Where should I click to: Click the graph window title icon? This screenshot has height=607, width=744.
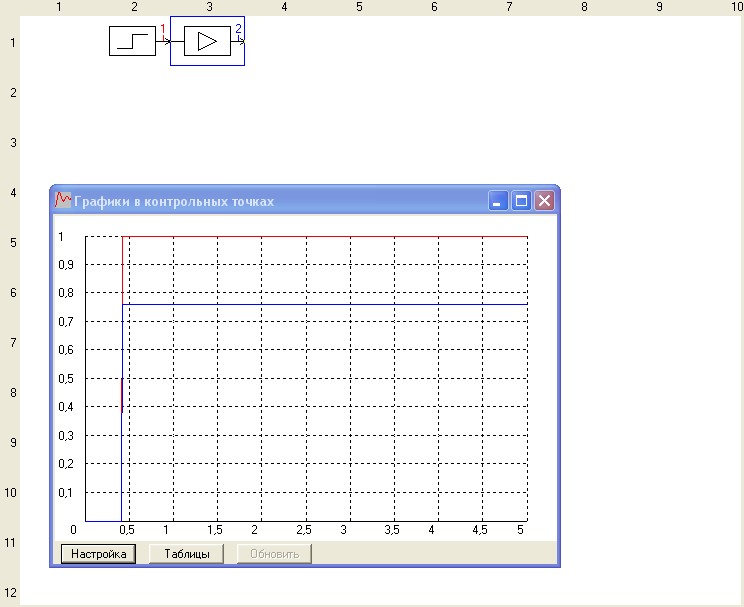63,200
